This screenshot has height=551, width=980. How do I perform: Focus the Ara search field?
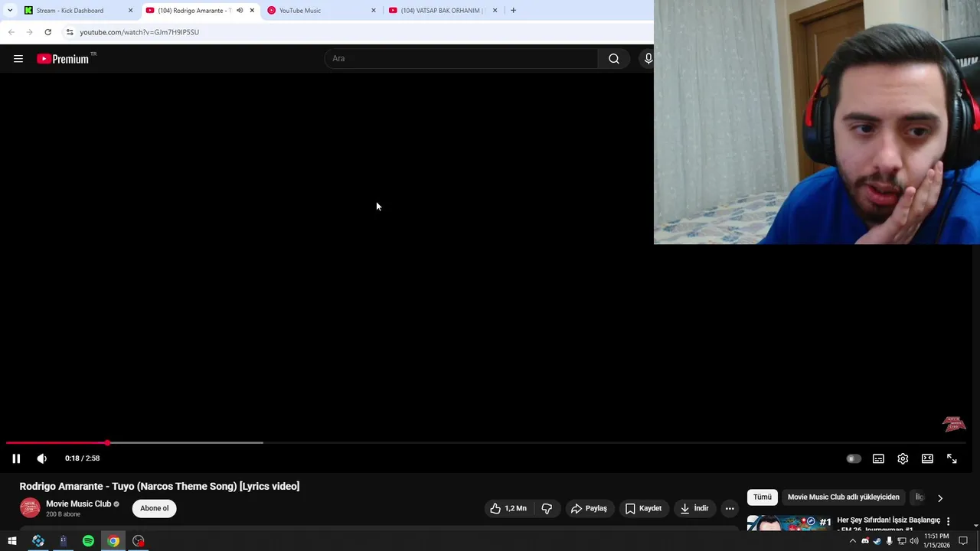pyautogui.click(x=462, y=59)
